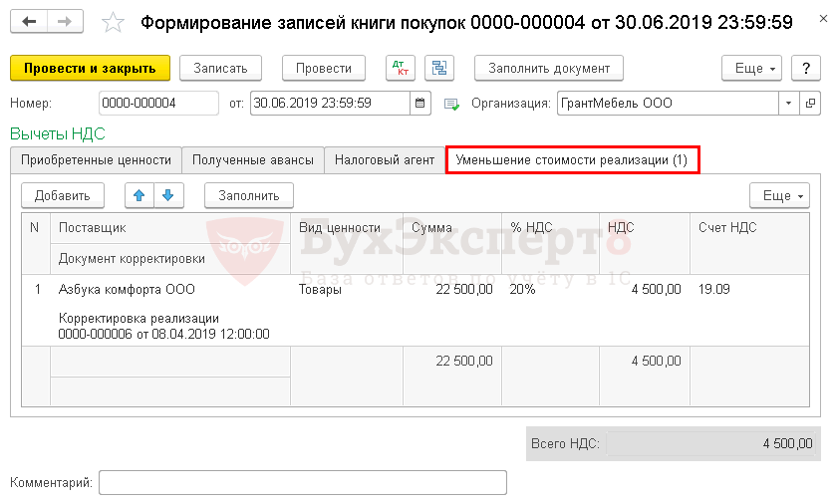
Task: Click the Поставщик column header
Action: click(x=170, y=228)
